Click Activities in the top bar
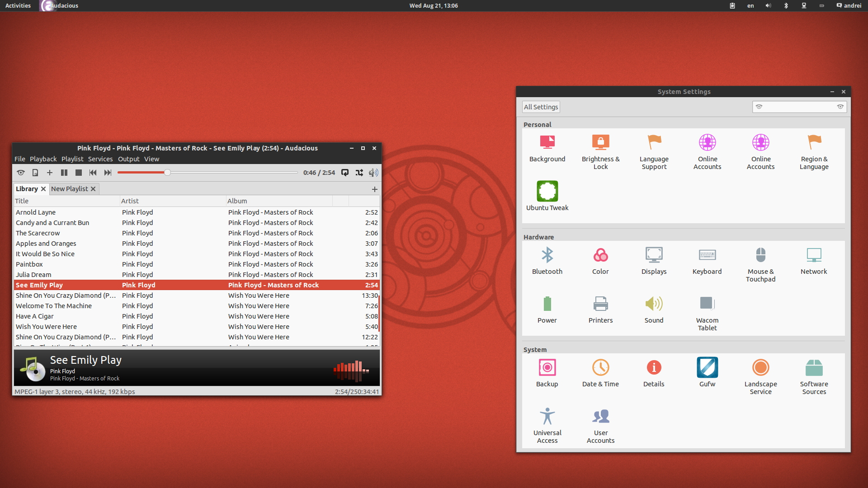The height and width of the screenshot is (488, 868). (18, 6)
